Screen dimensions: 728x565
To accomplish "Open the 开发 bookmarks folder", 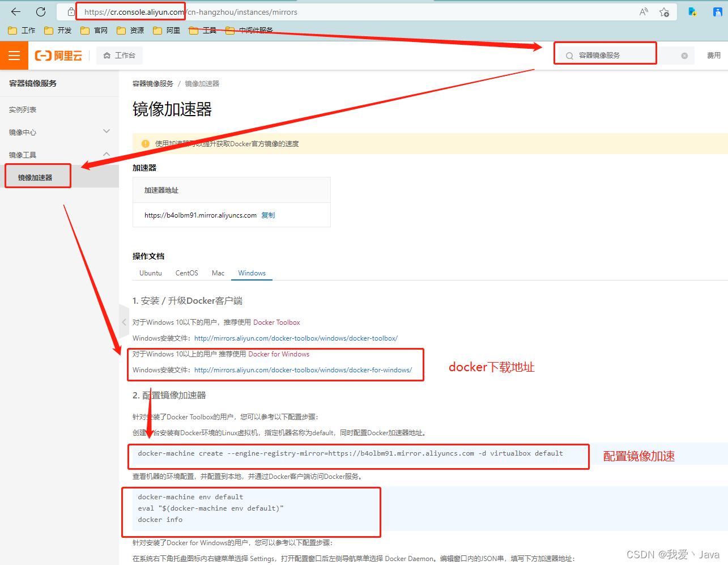I will point(58,31).
